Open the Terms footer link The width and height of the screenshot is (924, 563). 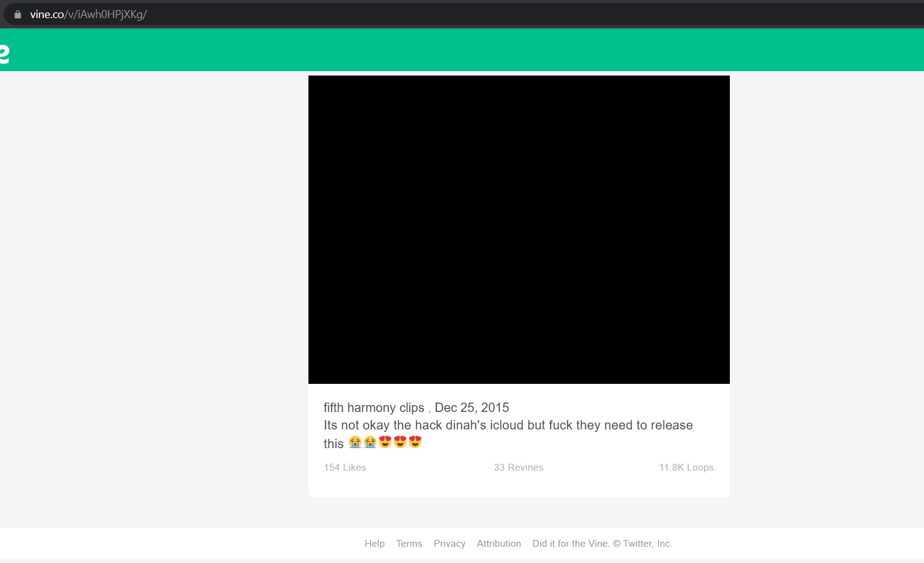pos(409,544)
